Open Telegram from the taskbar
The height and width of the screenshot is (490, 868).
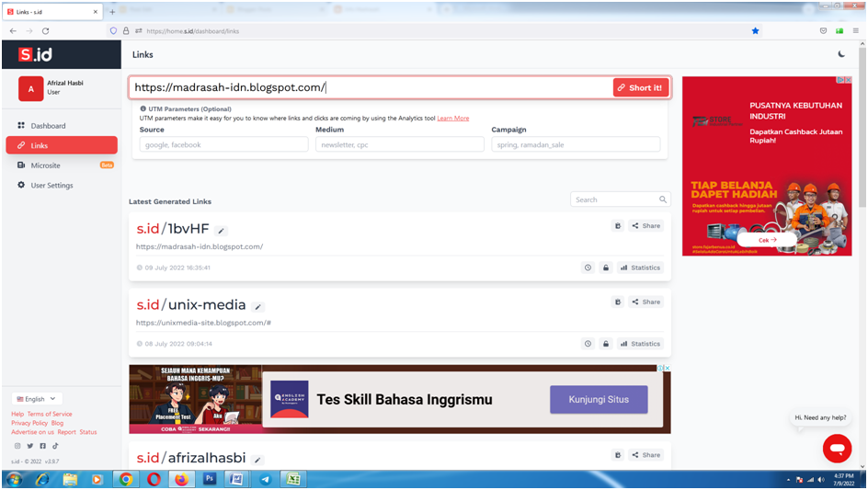[x=265, y=480]
